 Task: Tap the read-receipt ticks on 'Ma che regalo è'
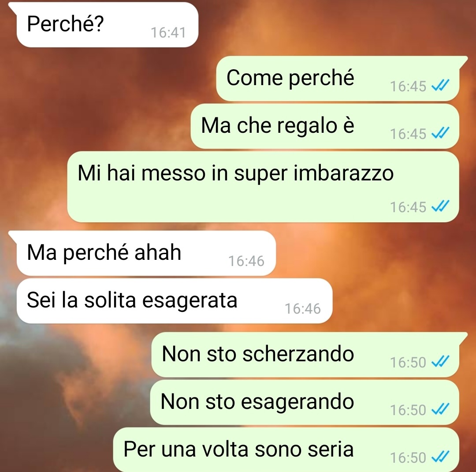click(x=440, y=133)
